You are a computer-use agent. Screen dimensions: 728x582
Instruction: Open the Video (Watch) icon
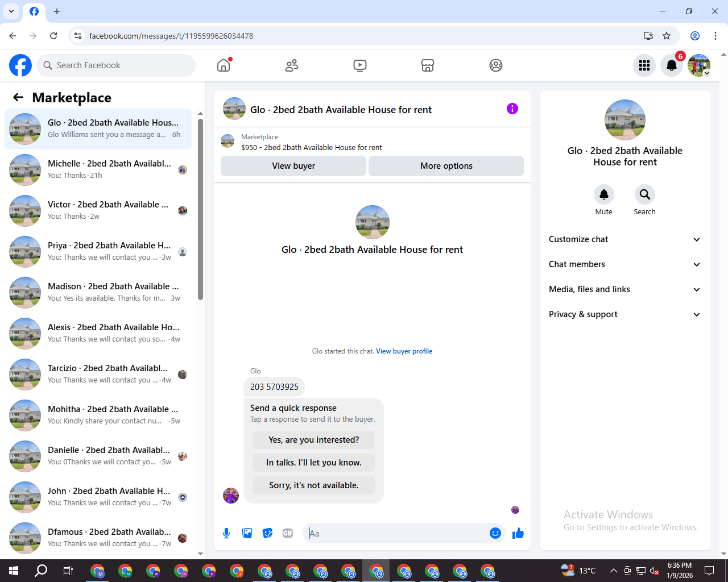point(360,65)
